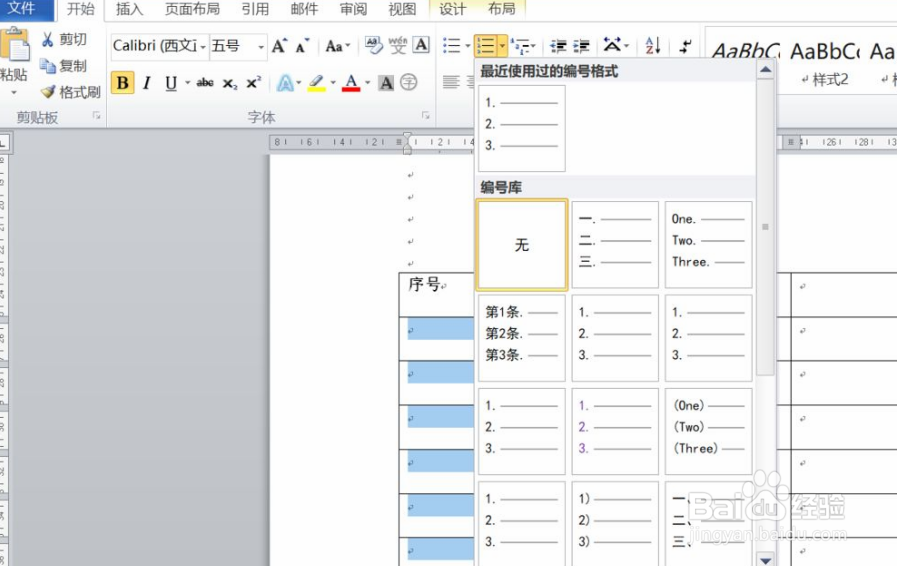Image resolution: width=897 pixels, height=566 pixels.
Task: Open the Calibri font name dropdown
Action: coord(203,46)
